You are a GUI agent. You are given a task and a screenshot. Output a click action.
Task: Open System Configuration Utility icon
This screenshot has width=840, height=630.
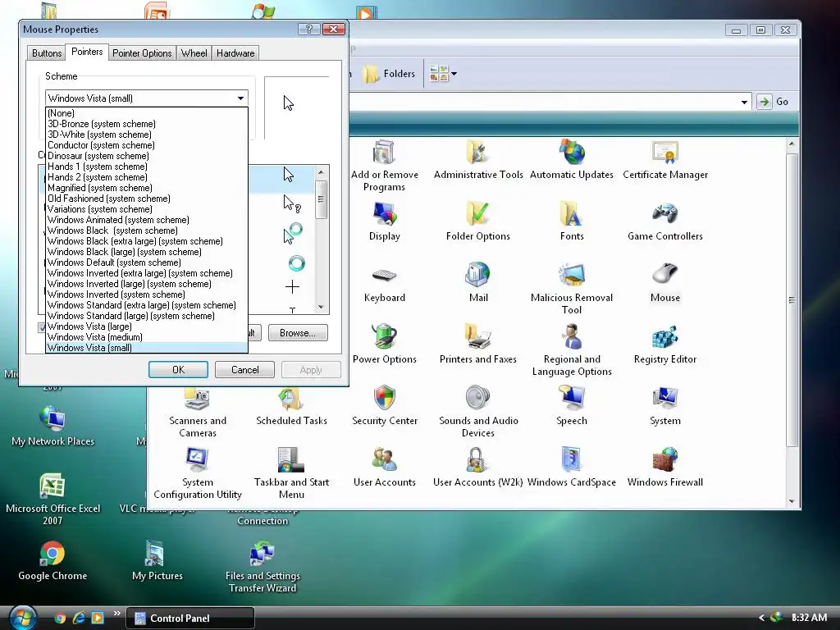click(198, 473)
